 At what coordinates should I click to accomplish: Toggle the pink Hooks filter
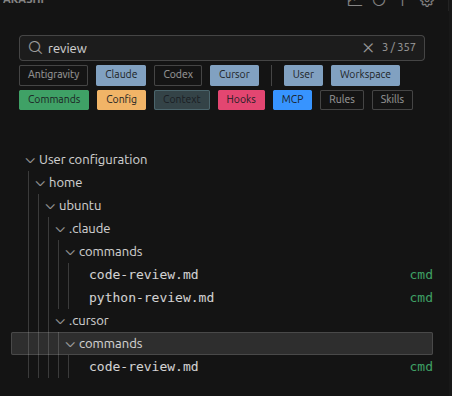[x=241, y=100]
